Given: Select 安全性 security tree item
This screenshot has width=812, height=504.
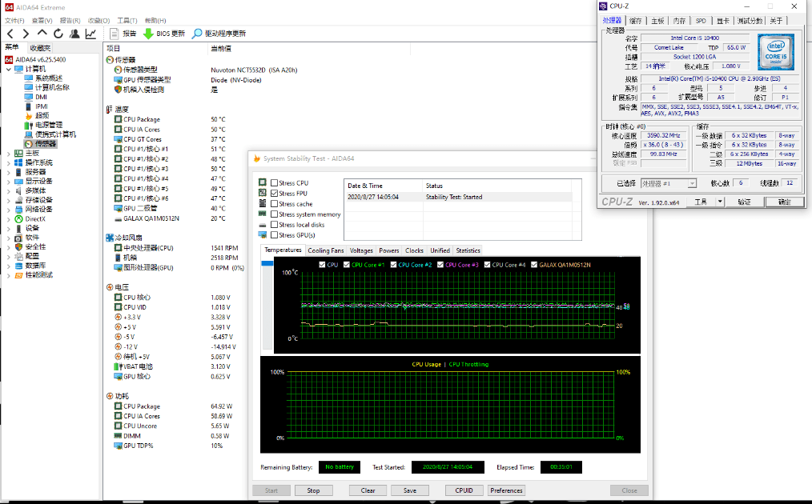Looking at the screenshot, I should [35, 247].
